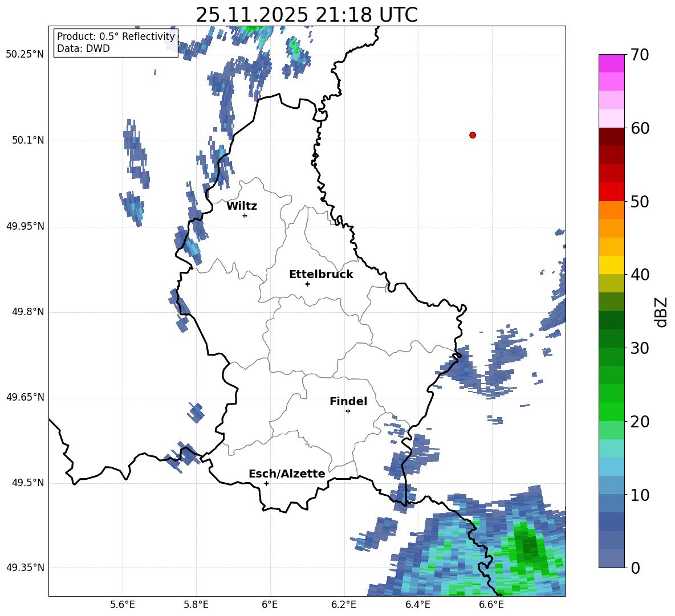Click the turquoise colorbar swatch near 16
This screenshot has height=616, width=675.
611,448
